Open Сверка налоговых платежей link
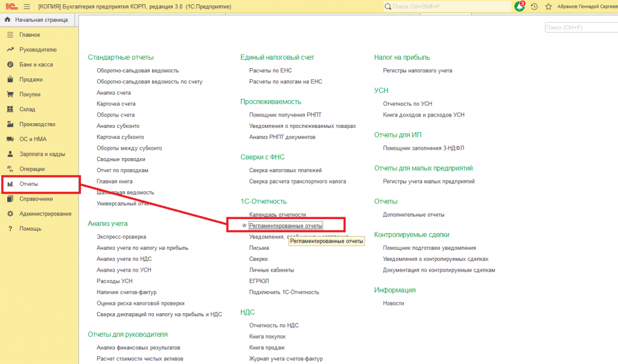The width and height of the screenshot is (618, 364). point(285,170)
